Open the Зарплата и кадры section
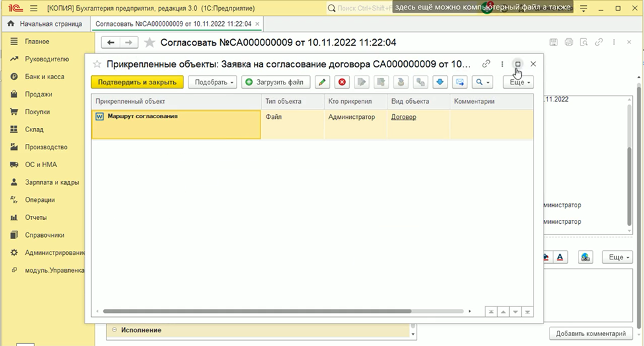The width and height of the screenshot is (644, 346). tap(52, 182)
